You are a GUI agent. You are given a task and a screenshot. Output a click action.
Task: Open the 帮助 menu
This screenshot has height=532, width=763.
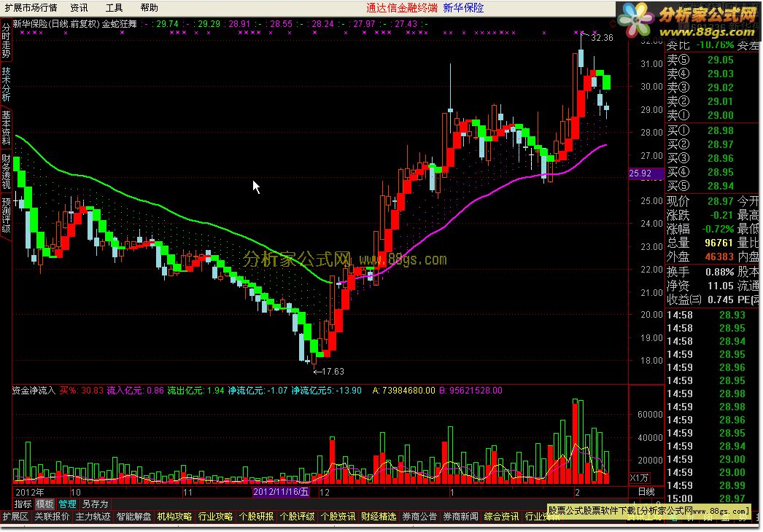pos(149,8)
